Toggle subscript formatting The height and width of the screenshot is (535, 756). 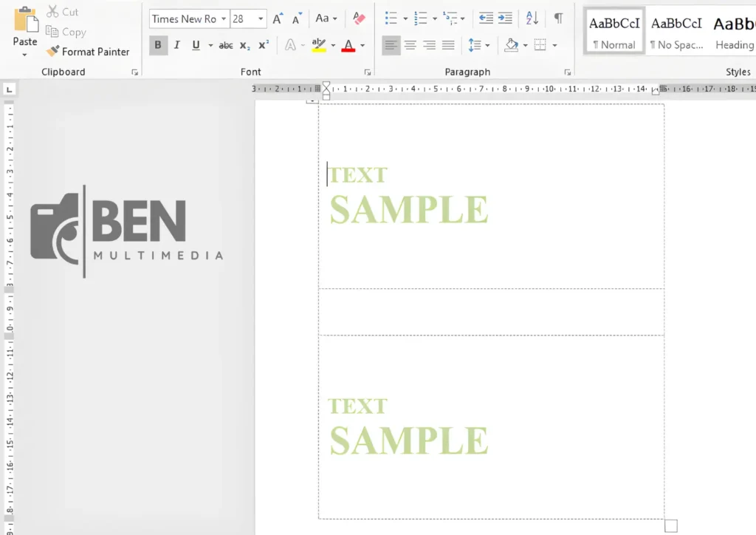[243, 45]
